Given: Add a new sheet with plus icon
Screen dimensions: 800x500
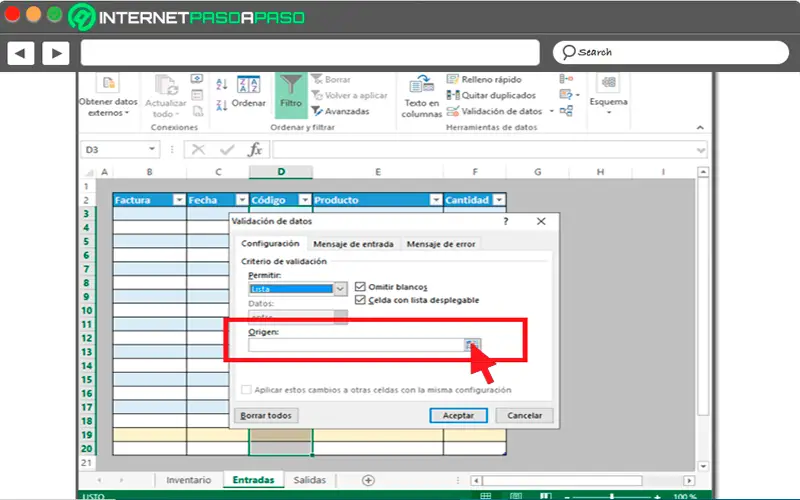Looking at the screenshot, I should 368,480.
